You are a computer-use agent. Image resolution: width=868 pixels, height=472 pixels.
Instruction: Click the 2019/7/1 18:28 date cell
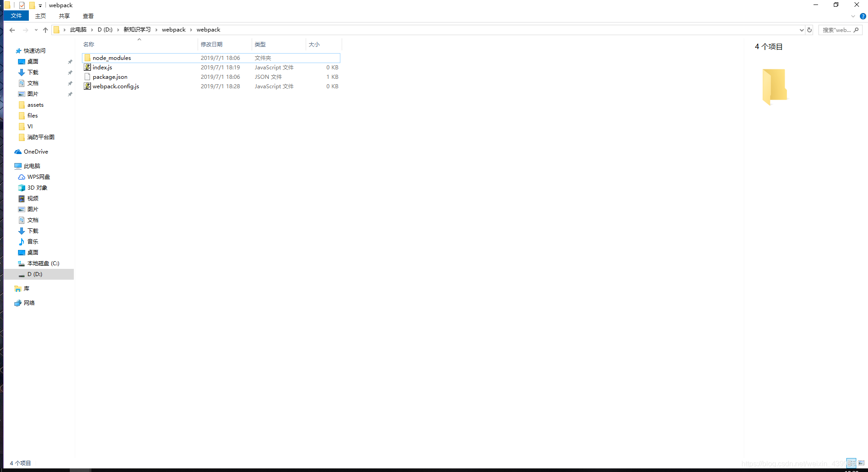click(220, 86)
